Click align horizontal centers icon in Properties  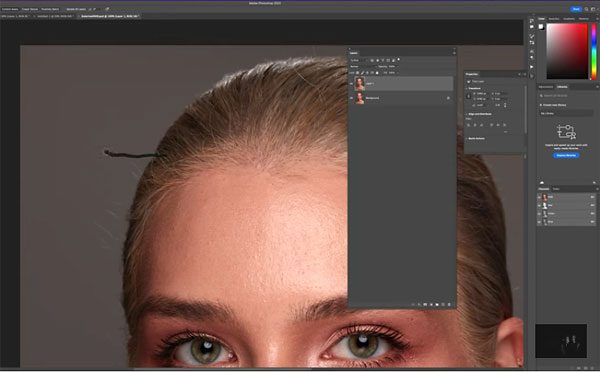click(x=475, y=125)
